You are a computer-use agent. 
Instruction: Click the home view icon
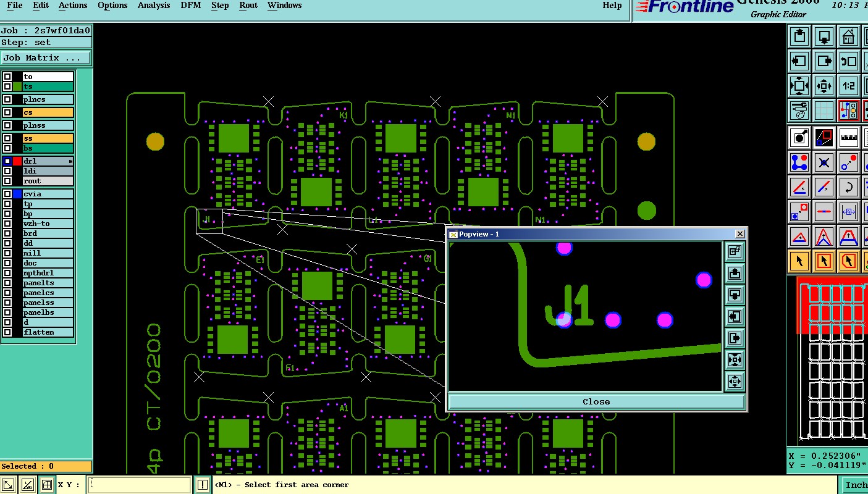pos(849,36)
